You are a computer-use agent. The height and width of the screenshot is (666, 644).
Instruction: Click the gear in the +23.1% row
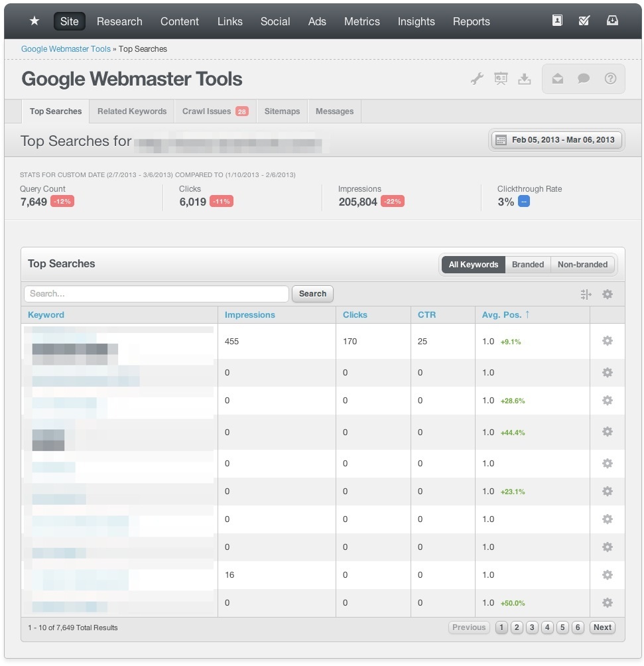tap(608, 491)
